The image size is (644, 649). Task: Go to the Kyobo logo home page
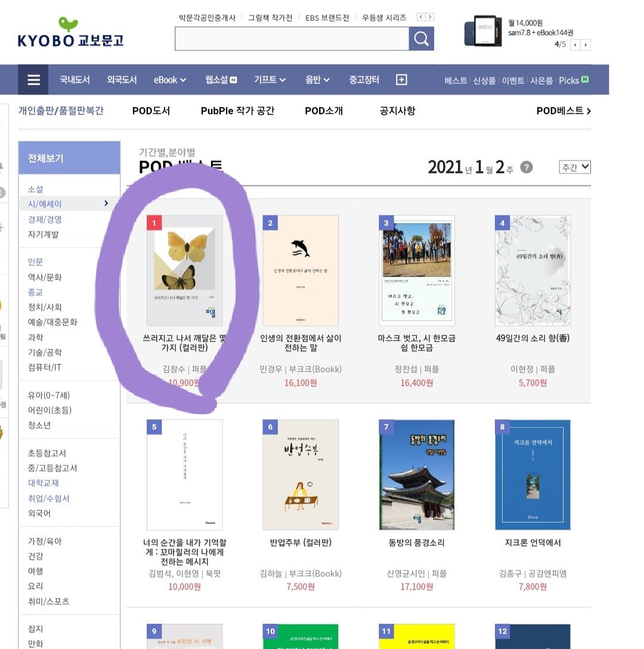click(70, 33)
